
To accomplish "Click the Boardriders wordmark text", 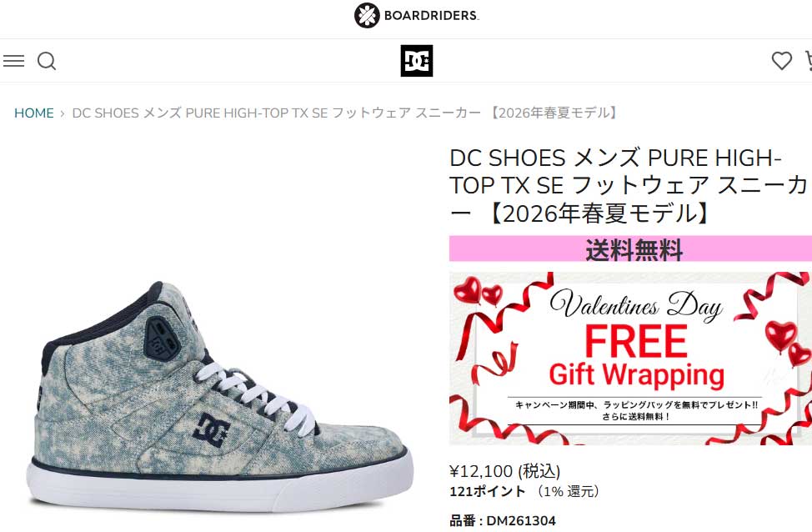I will click(431, 16).
